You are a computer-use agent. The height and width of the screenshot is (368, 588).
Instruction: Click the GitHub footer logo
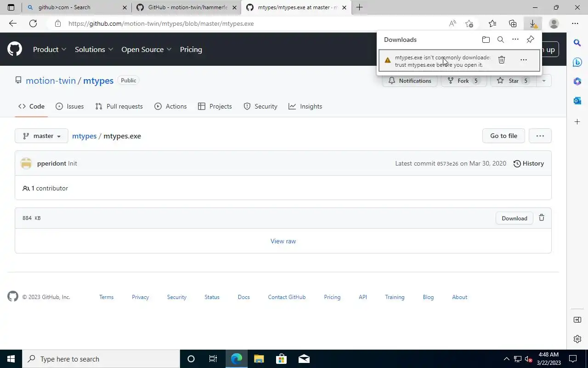[13, 297]
